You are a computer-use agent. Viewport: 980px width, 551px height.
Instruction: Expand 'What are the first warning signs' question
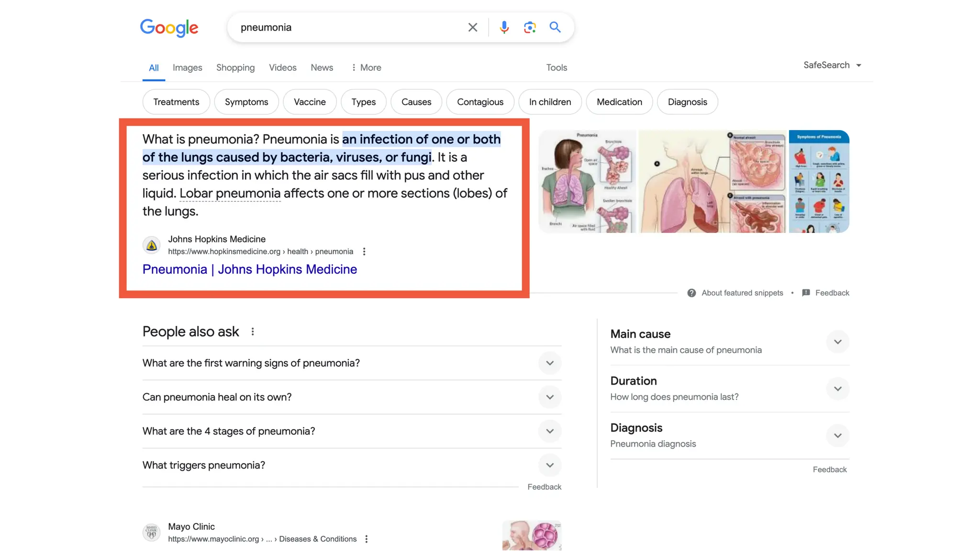549,363
